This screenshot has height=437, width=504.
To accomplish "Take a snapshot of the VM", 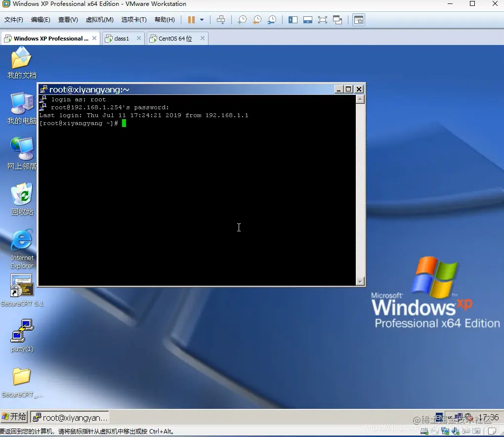I will click(x=242, y=20).
